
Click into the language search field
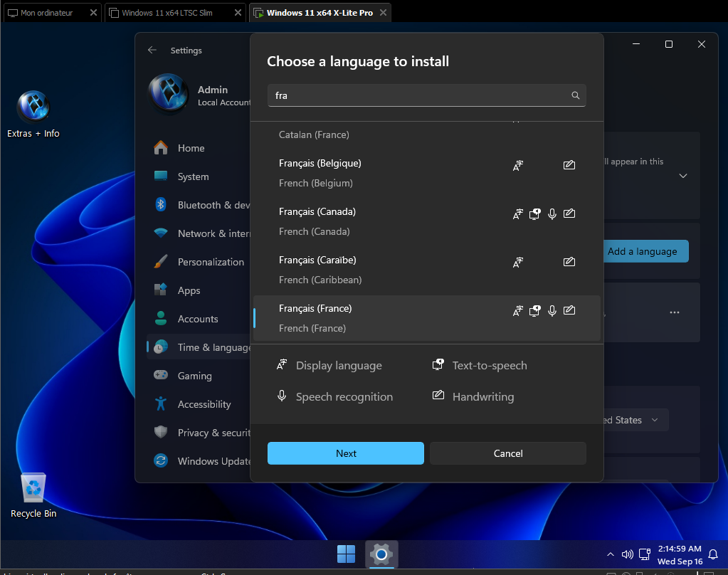(x=427, y=95)
